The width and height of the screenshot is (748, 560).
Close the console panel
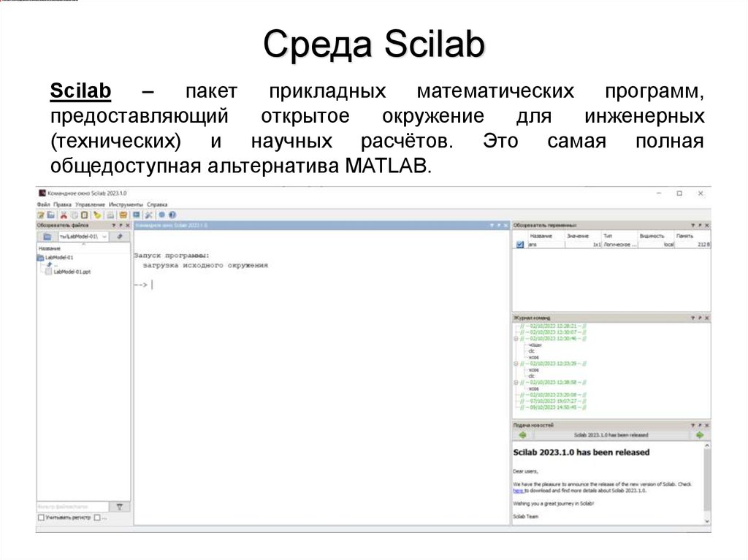pyautogui.click(x=506, y=225)
